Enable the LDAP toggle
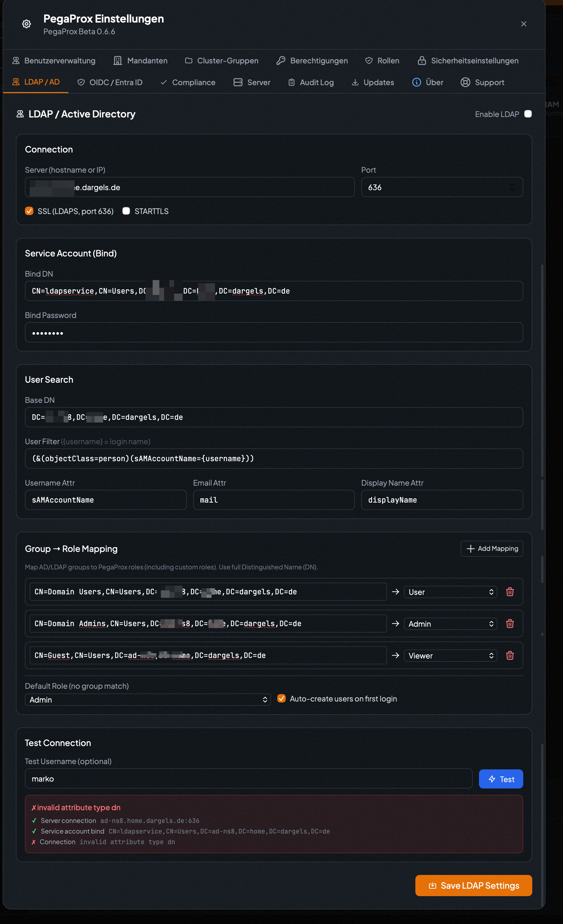563x924 pixels. tap(528, 114)
